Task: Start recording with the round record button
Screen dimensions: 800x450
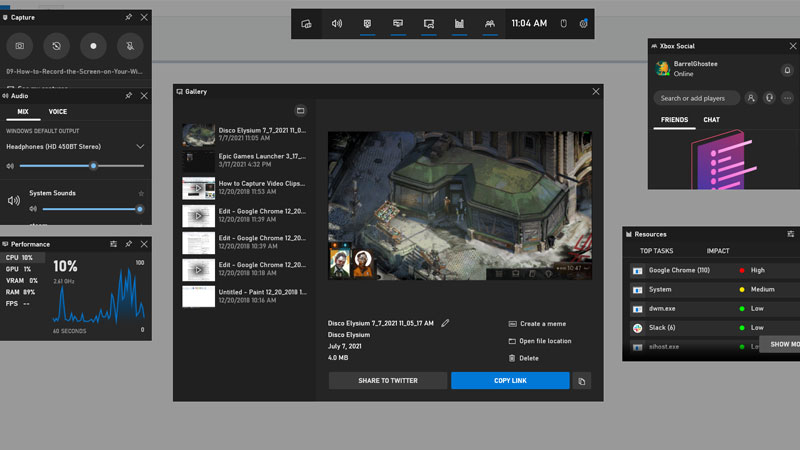Action: tap(93, 46)
